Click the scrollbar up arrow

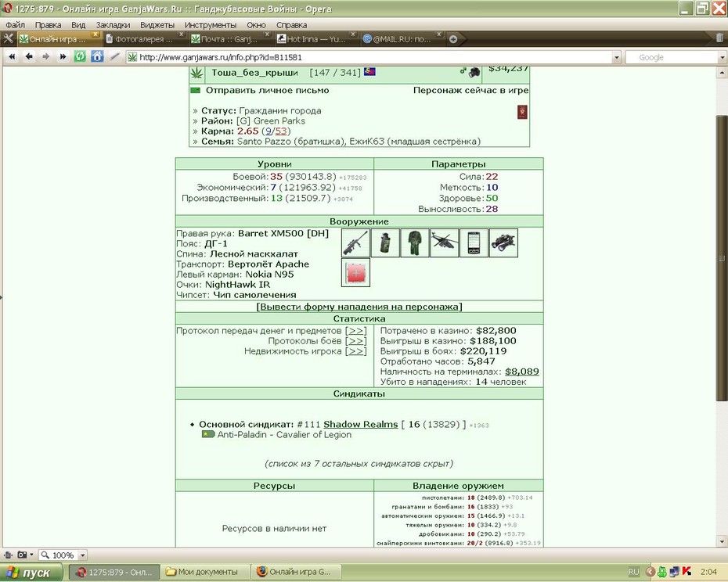point(722,73)
